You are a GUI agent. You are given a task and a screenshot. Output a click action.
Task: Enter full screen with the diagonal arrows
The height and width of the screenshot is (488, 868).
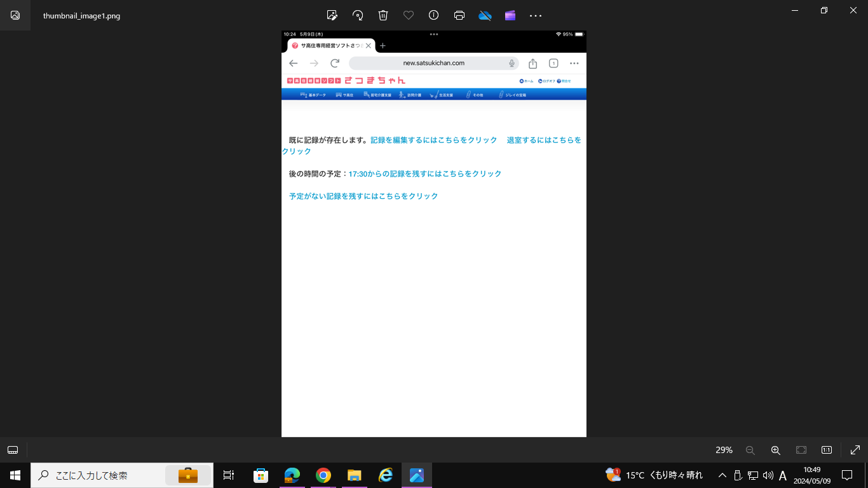point(855,450)
